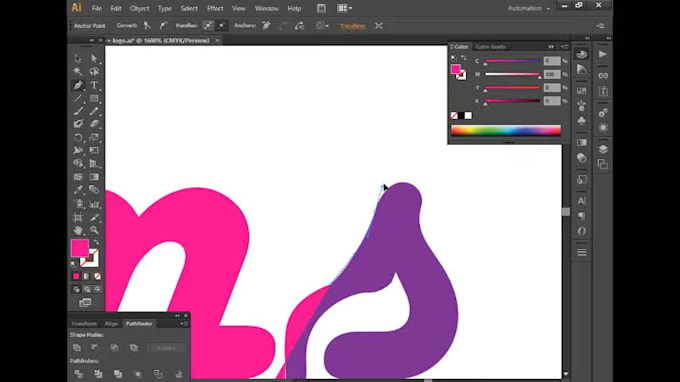This screenshot has width=680, height=382.
Task: Change screen mode button in toolbox
Action: 85,302
